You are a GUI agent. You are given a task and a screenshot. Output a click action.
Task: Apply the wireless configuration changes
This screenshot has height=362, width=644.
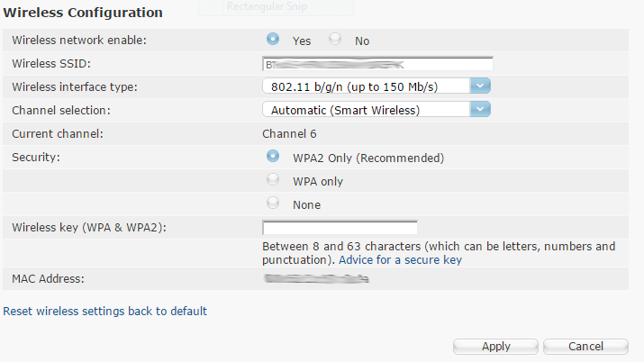click(495, 347)
